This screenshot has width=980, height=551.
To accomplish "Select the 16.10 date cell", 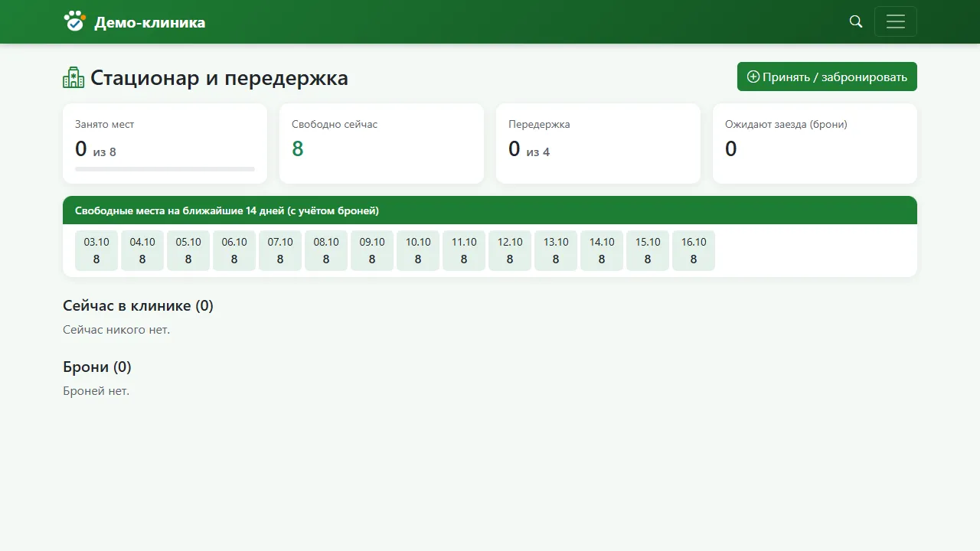I will (x=694, y=251).
